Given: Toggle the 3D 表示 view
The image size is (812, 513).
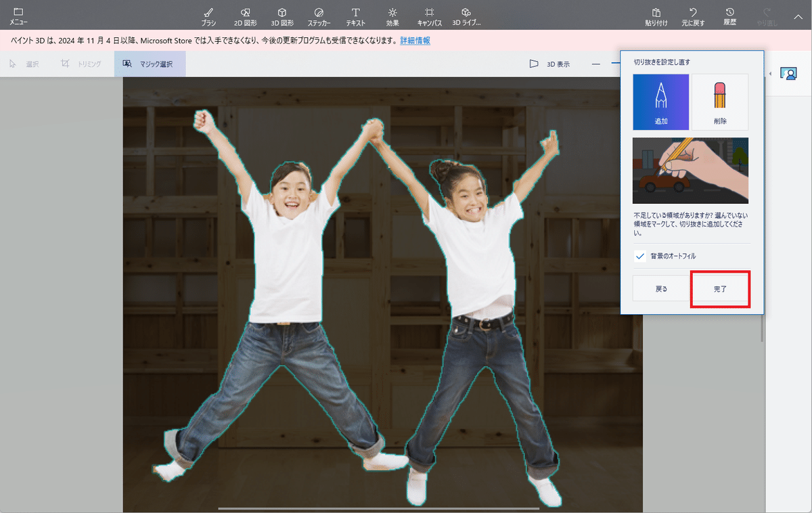Looking at the screenshot, I should click(549, 64).
